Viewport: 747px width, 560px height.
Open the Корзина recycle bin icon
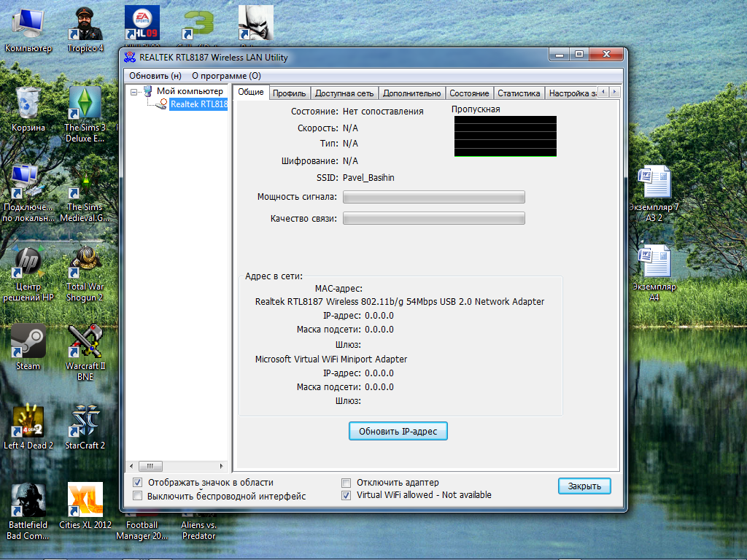pos(28,109)
